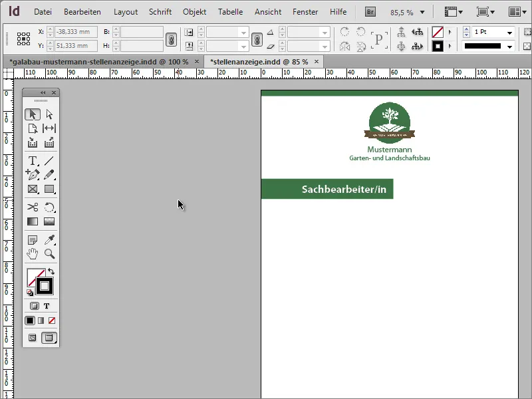Select the Note tool

tap(33, 240)
